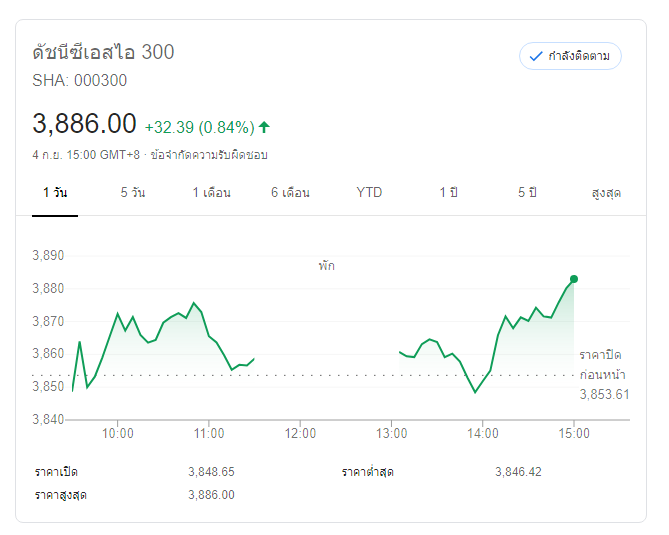
Task: Select the สูงสุด max range tab
Action: click(x=606, y=192)
